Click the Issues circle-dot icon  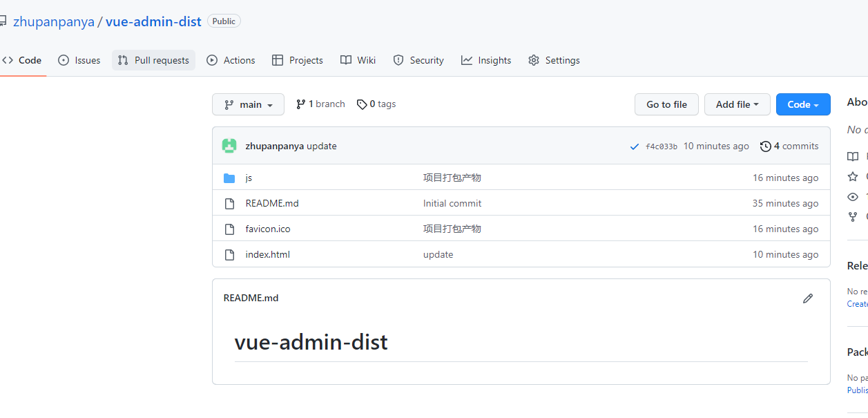point(64,60)
